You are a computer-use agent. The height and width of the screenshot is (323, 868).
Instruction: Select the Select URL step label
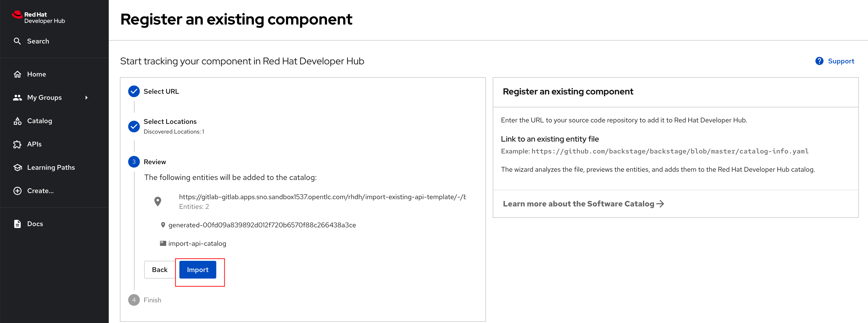161,91
